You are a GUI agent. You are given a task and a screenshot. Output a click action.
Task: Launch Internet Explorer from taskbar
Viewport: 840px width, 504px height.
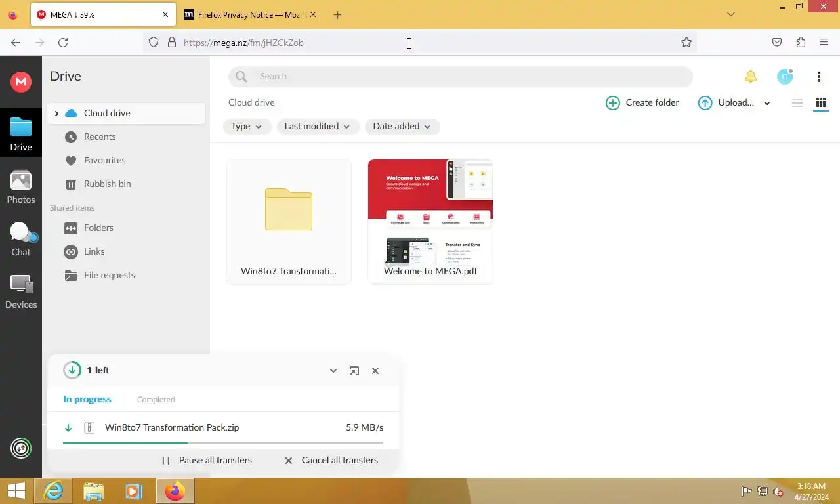[x=53, y=491]
